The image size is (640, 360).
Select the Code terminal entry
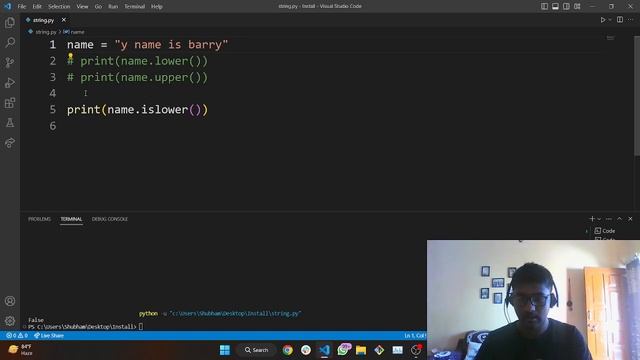(604, 231)
